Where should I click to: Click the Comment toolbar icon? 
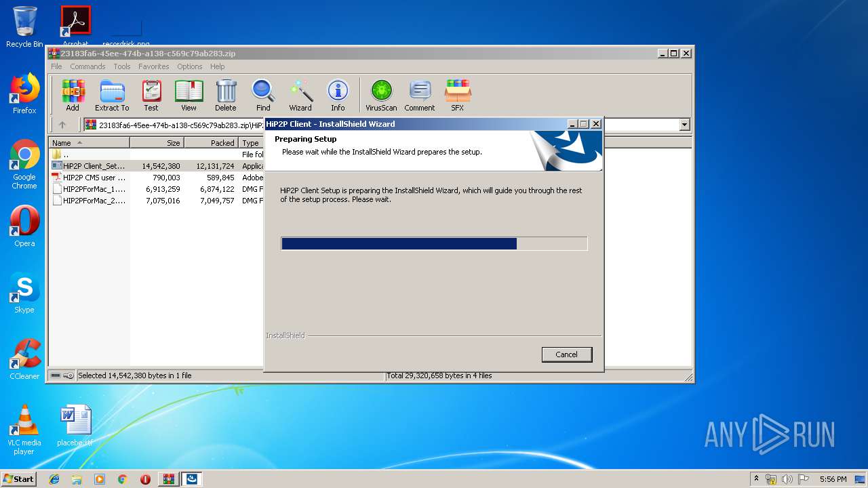(420, 95)
